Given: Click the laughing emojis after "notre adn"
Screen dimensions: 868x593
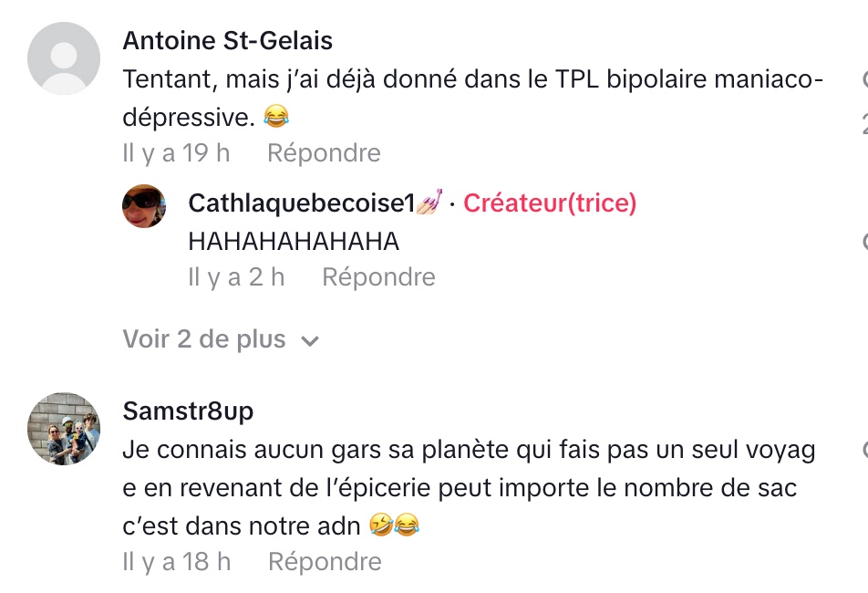Looking at the screenshot, I should tap(394, 525).
